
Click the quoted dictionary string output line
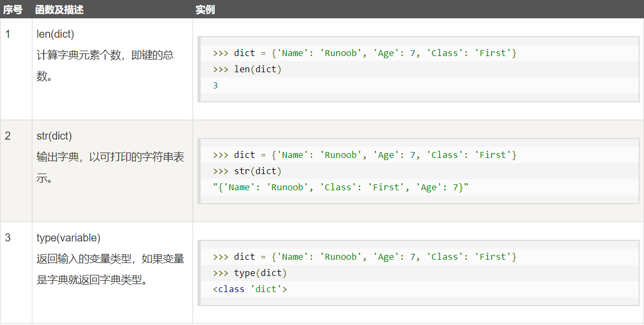click(341, 187)
